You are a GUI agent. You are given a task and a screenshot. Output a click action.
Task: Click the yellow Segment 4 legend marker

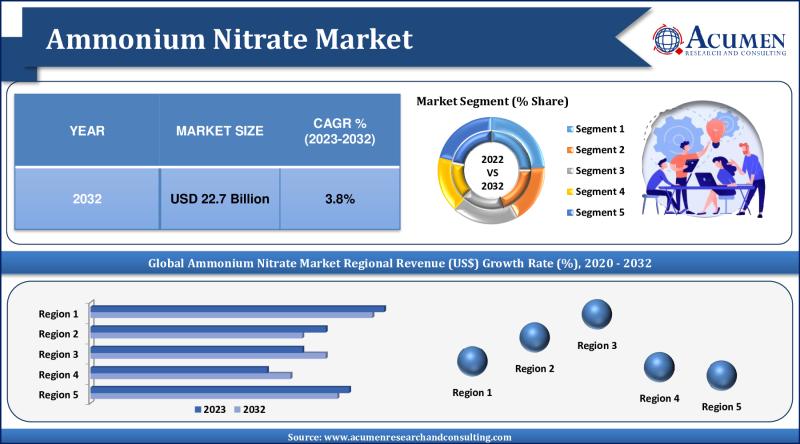pyautogui.click(x=570, y=191)
